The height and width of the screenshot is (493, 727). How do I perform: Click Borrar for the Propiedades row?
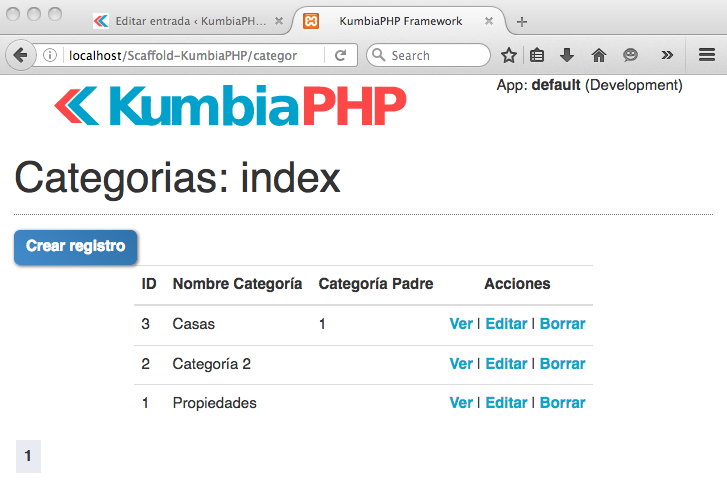(x=562, y=403)
